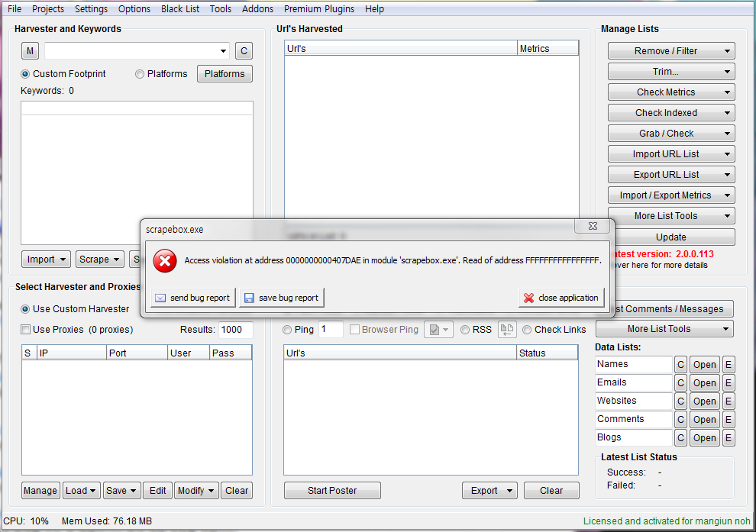Open the Options menu
The image size is (756, 532).
(134, 8)
